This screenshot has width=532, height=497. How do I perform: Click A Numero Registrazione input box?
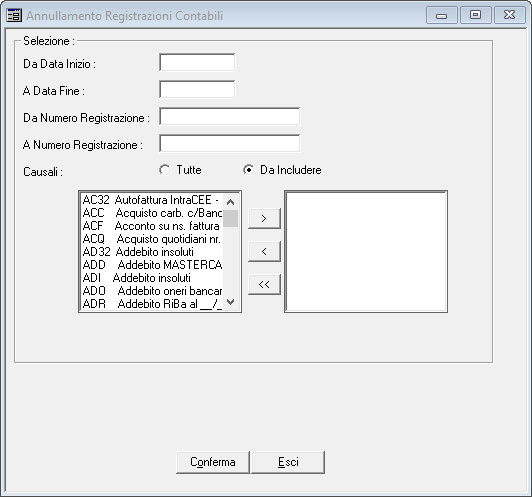click(230, 144)
